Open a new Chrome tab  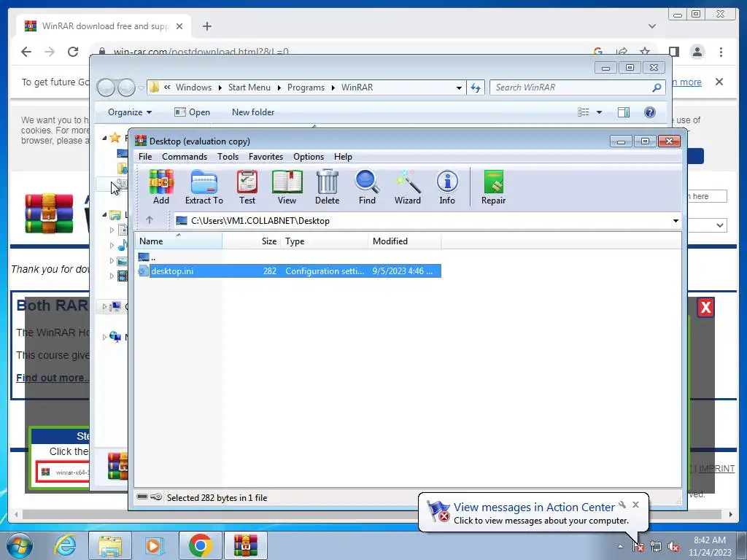pos(206,26)
